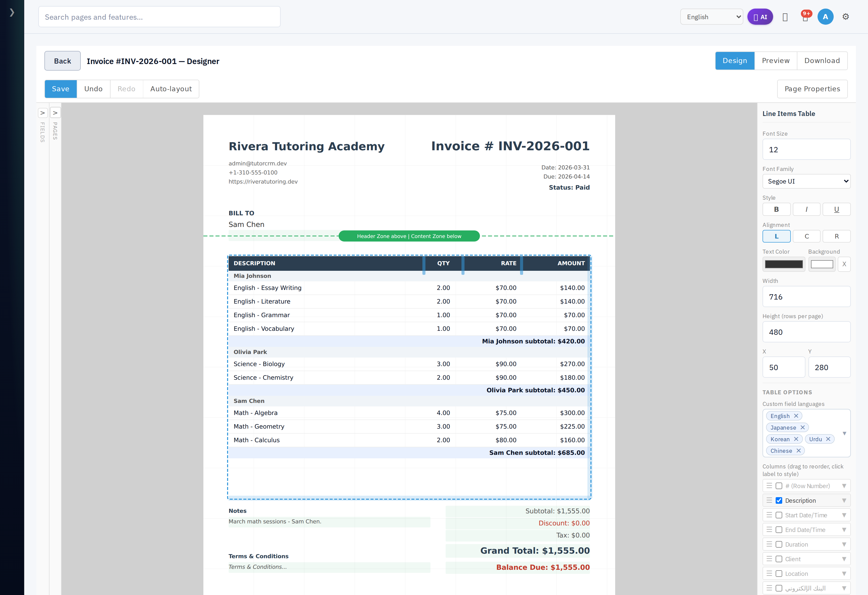Open the Download tab
This screenshot has height=595, width=868.
pyautogui.click(x=822, y=61)
